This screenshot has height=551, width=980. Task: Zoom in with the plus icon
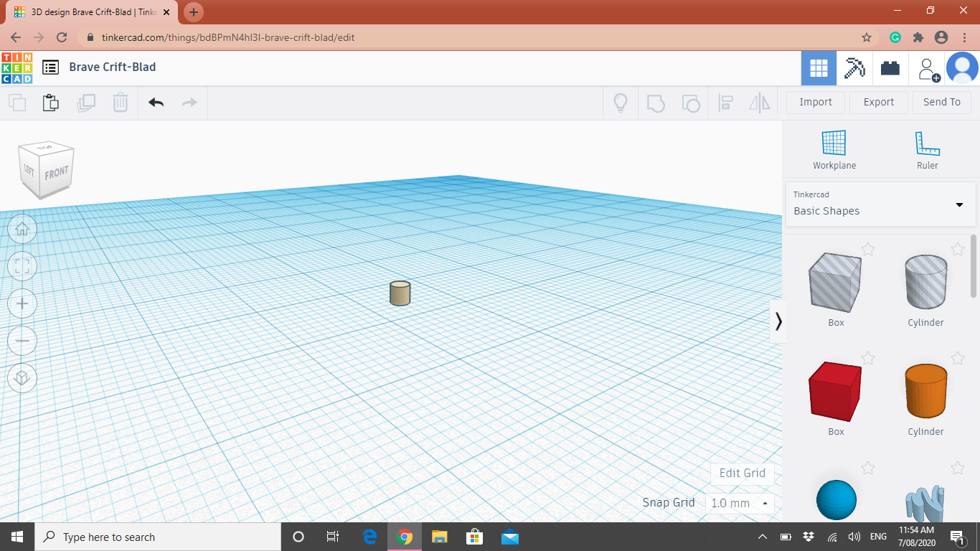coord(22,303)
